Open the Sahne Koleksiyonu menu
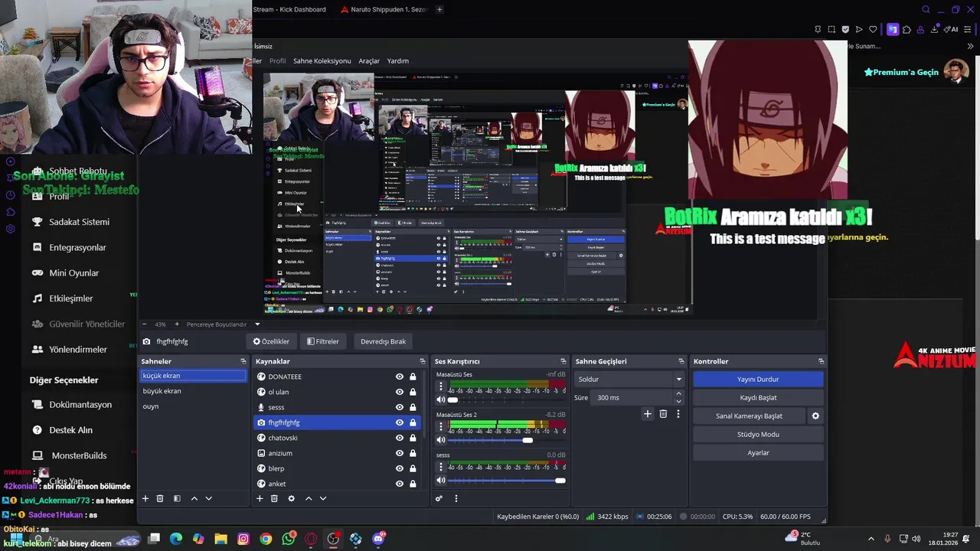Screen dimensions: 980x551 322,61
